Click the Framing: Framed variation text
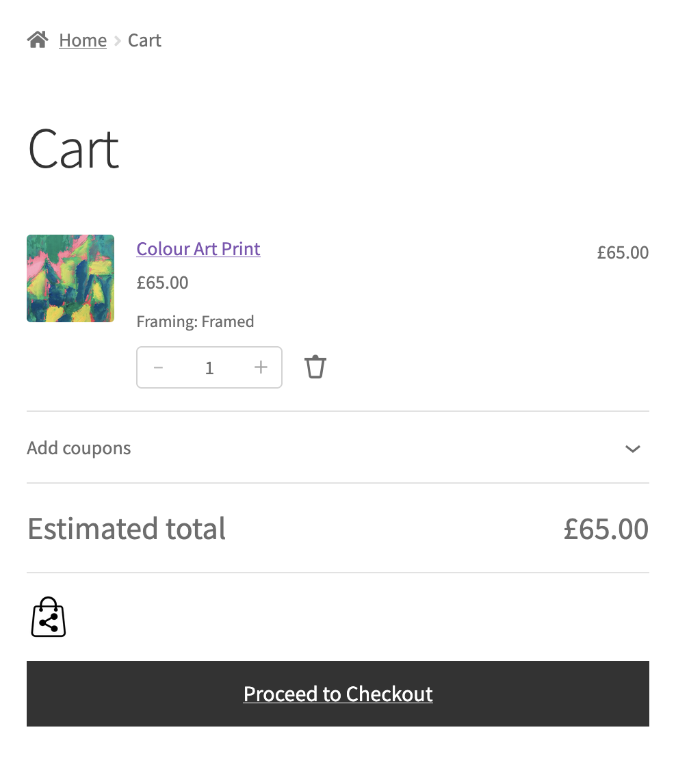Image resolution: width=676 pixels, height=784 pixels. pos(195,322)
